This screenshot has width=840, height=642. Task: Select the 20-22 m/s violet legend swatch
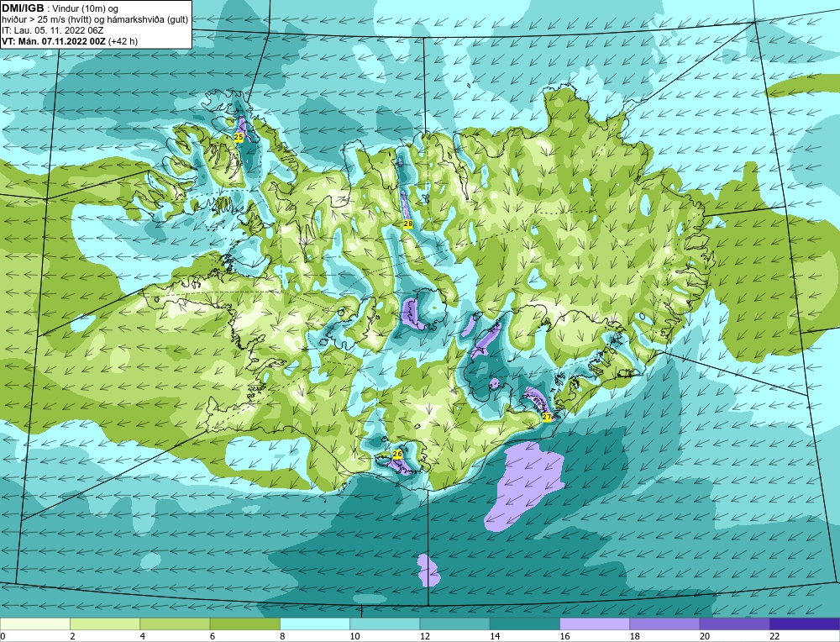734,624
